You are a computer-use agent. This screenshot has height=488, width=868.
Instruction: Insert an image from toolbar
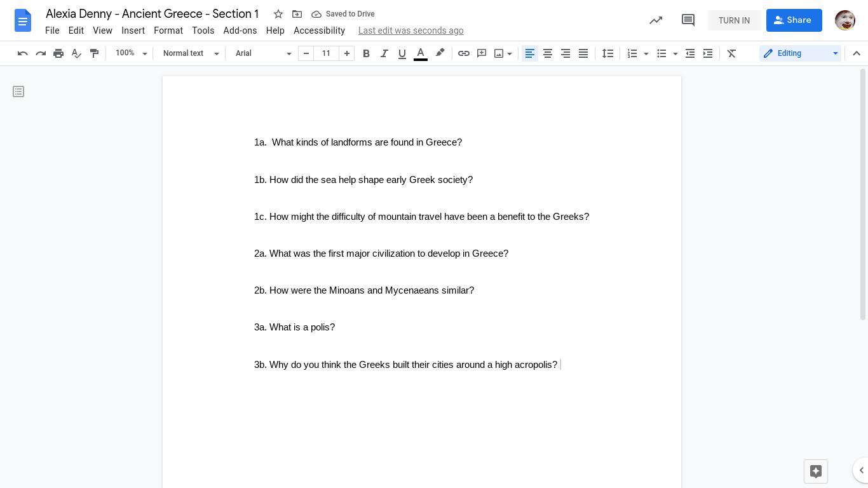pyautogui.click(x=499, y=53)
